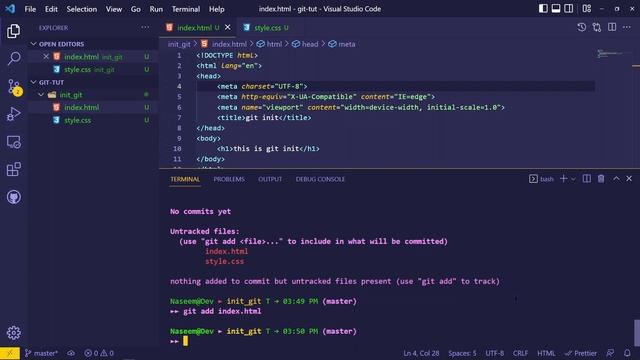Split the terminal
The width and height of the screenshot is (640, 360).
(x=587, y=179)
